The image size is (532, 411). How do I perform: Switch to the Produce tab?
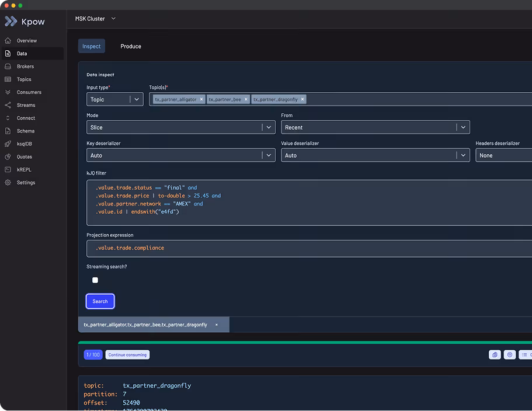(x=131, y=46)
